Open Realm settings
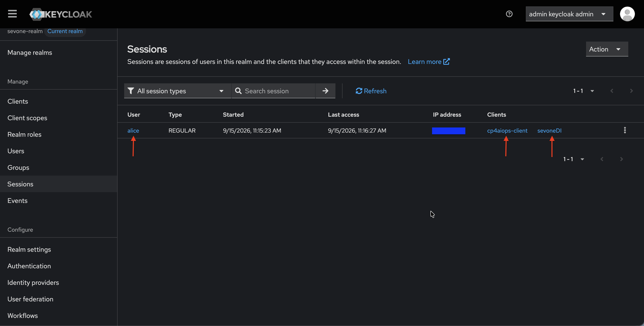Viewport: 644px width, 326px height. tap(29, 249)
